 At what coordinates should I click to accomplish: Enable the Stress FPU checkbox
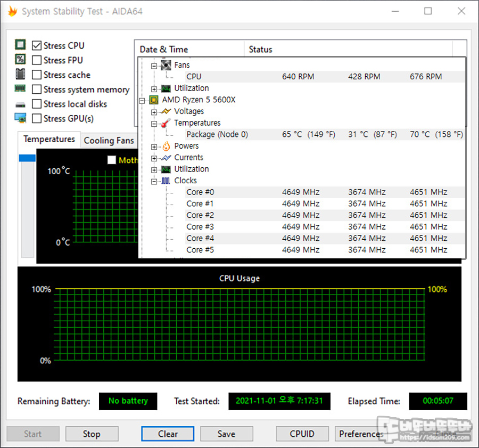click(x=37, y=60)
